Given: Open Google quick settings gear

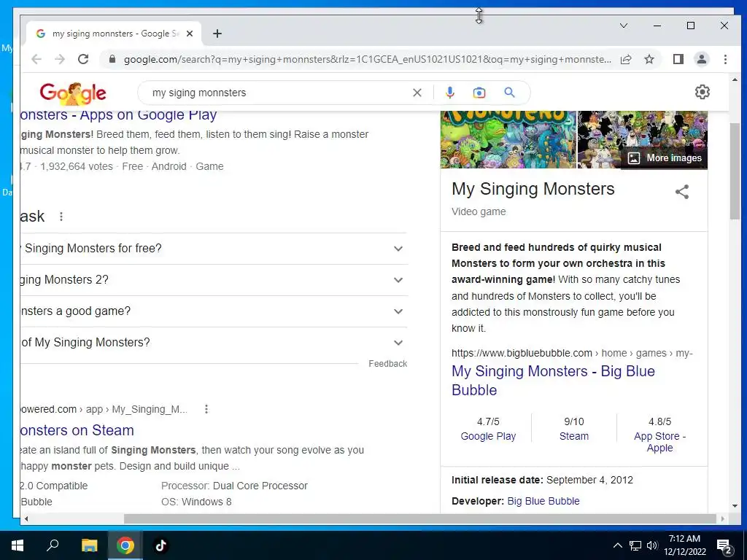Looking at the screenshot, I should 703,92.
